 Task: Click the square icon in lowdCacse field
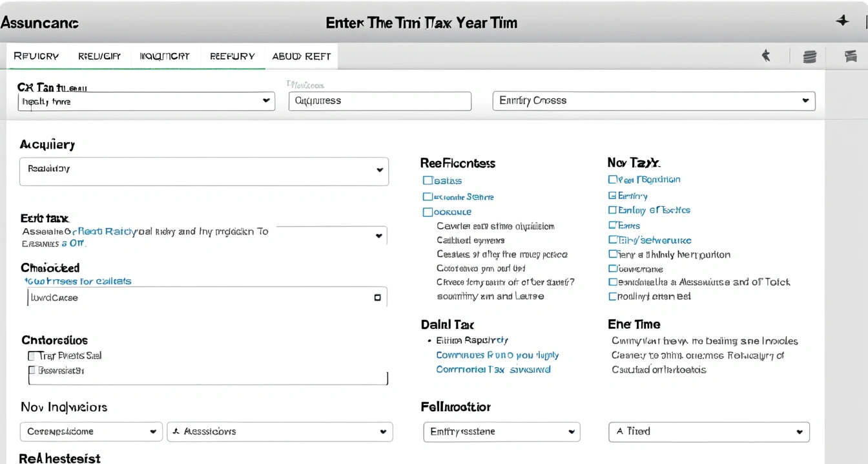pos(378,298)
